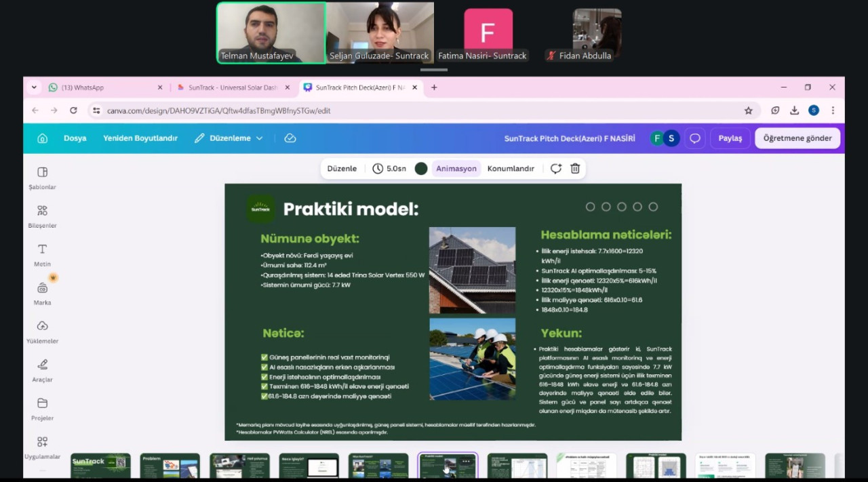The image size is (868, 482).
Task: Click Telman Mustafayev video tile
Action: [x=271, y=33]
